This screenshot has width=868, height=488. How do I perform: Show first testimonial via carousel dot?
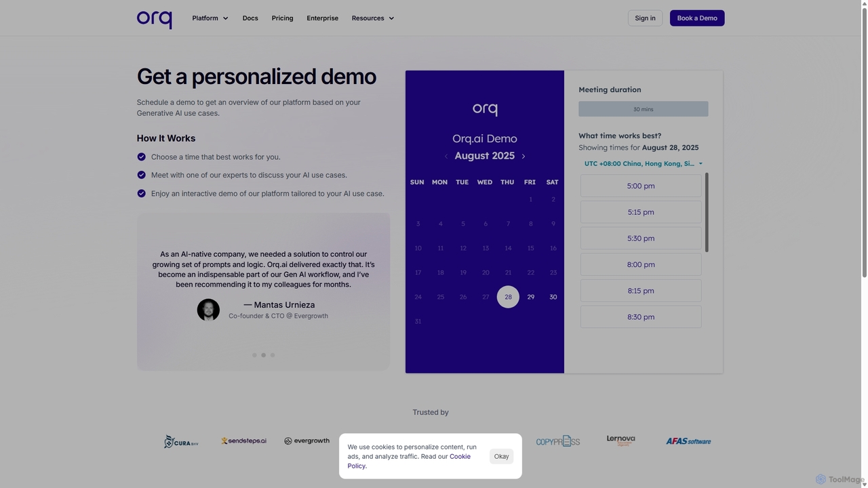[254, 355]
